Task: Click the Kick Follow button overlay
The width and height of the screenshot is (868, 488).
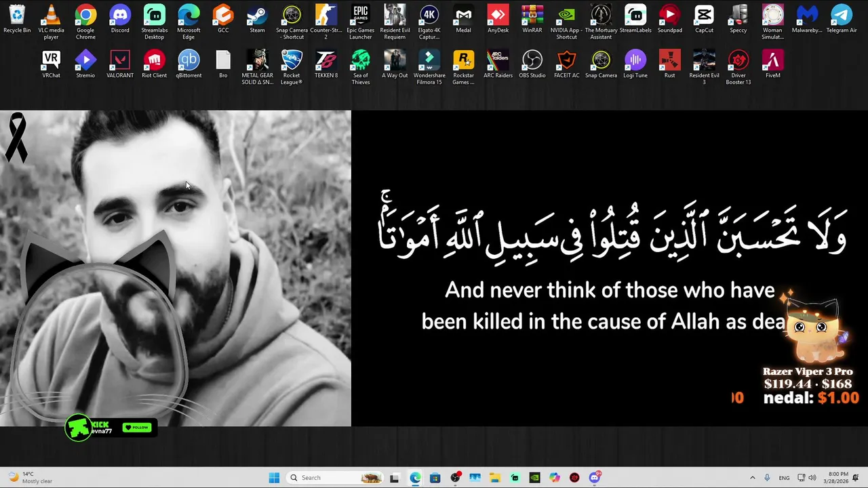Action: click(136, 428)
